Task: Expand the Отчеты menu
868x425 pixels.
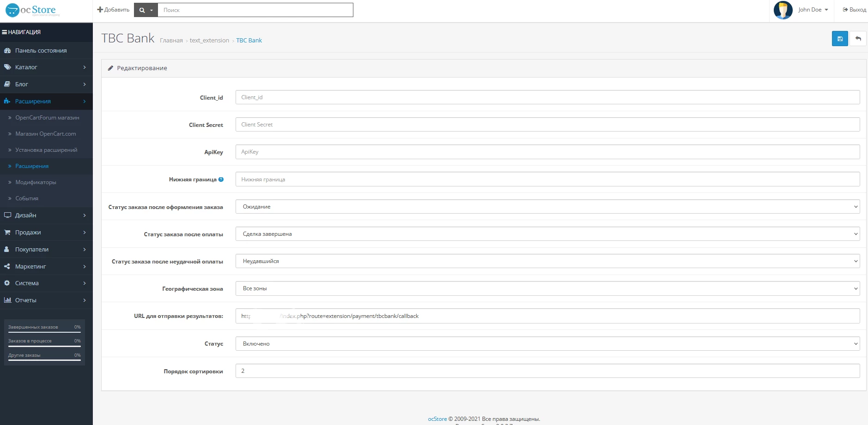Action: (46, 300)
